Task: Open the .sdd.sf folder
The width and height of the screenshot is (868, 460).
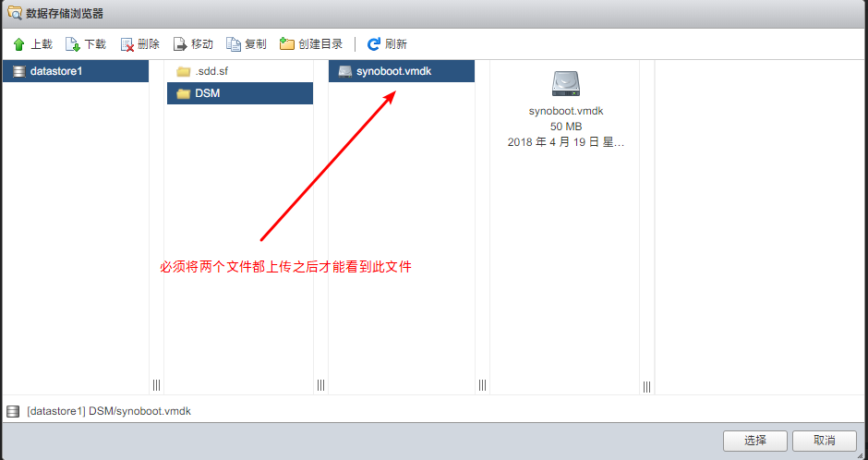Action: [240, 71]
